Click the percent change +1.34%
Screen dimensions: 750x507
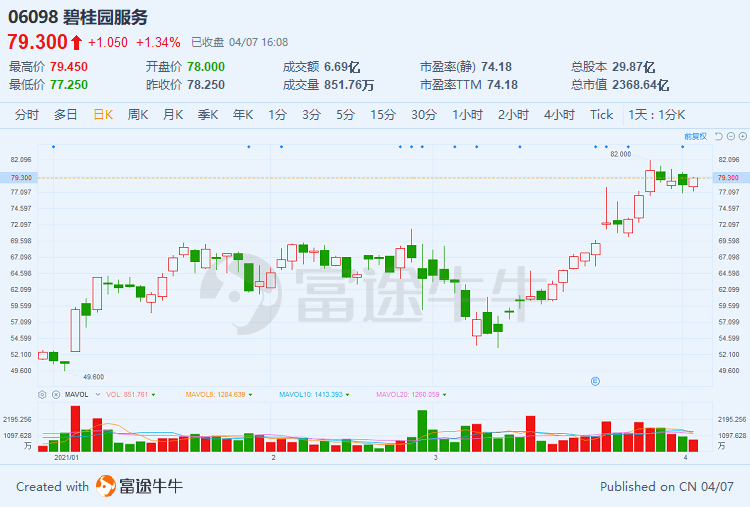click(158, 43)
